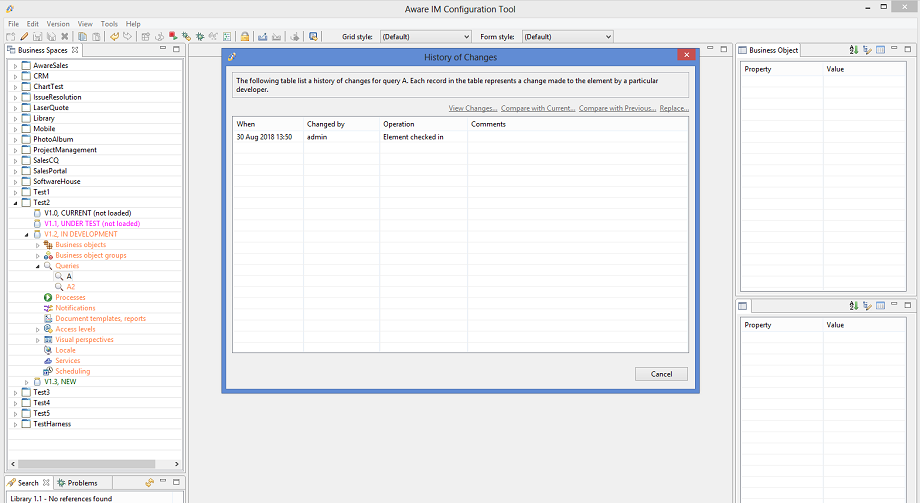920x503 pixels.
Task: Click the right arrow of the Business Spaces scrollbar
Action: (x=177, y=464)
